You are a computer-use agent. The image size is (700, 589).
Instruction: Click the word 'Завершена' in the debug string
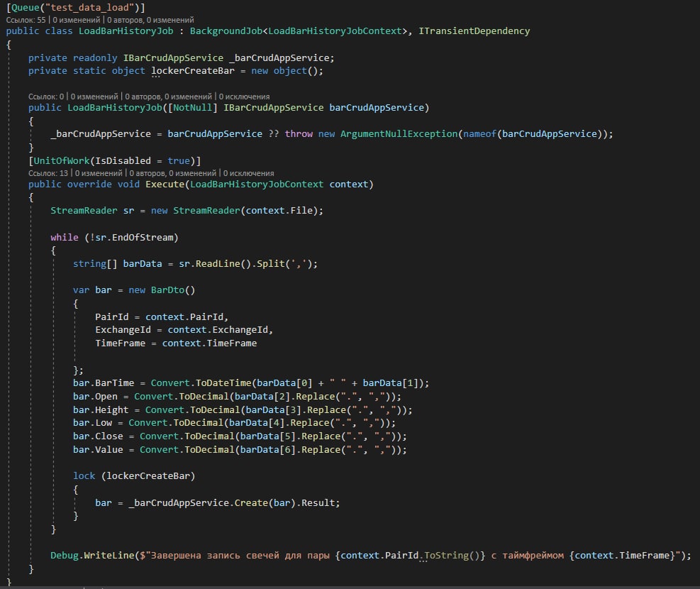[x=176, y=555]
